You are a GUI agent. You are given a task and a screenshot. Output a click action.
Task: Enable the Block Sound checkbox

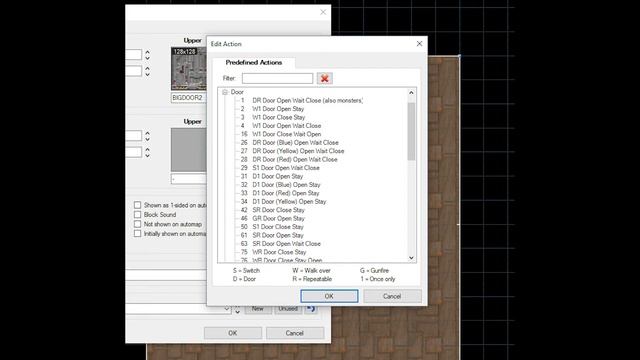138,214
